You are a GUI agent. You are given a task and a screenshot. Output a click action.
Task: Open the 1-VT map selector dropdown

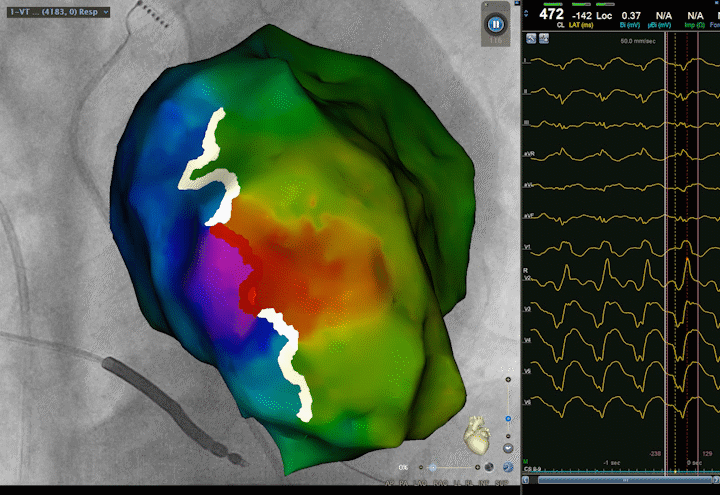[58, 12]
